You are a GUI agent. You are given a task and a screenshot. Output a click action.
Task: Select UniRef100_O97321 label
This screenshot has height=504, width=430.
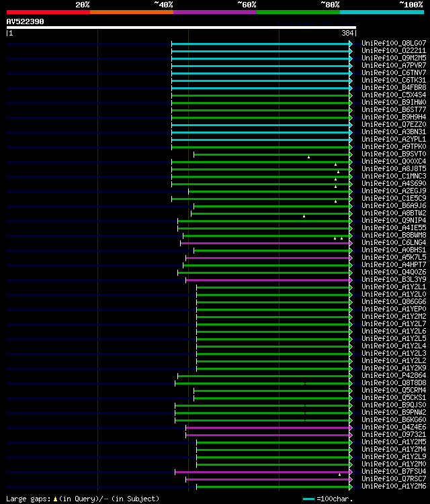(x=394, y=435)
